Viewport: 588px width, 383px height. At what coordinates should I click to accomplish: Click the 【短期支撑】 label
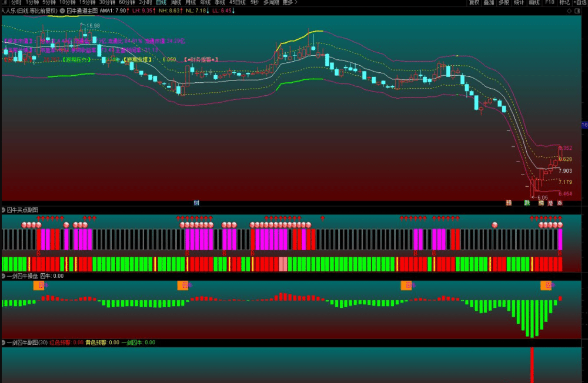click(138, 59)
